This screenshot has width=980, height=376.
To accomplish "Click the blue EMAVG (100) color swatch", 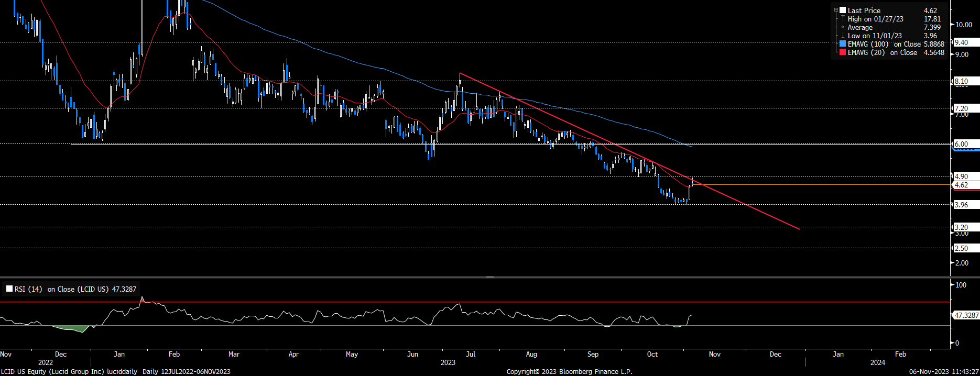I will tap(843, 44).
